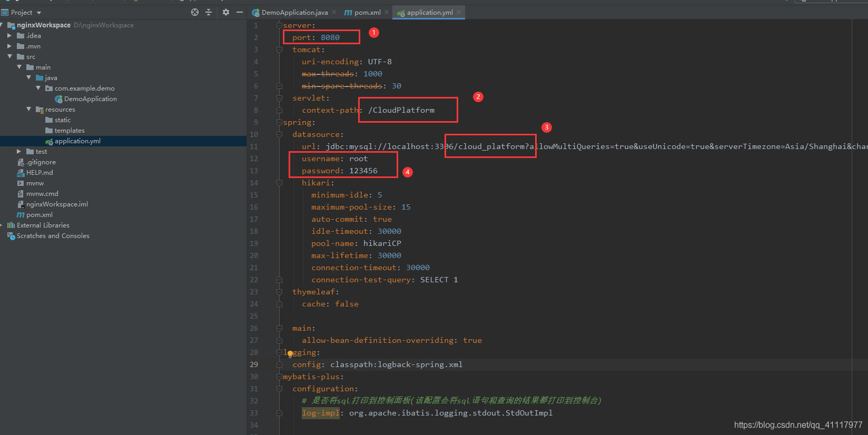Image resolution: width=868 pixels, height=435 pixels.
Task: Click the HELP.md markdown file icon
Action: (21, 173)
